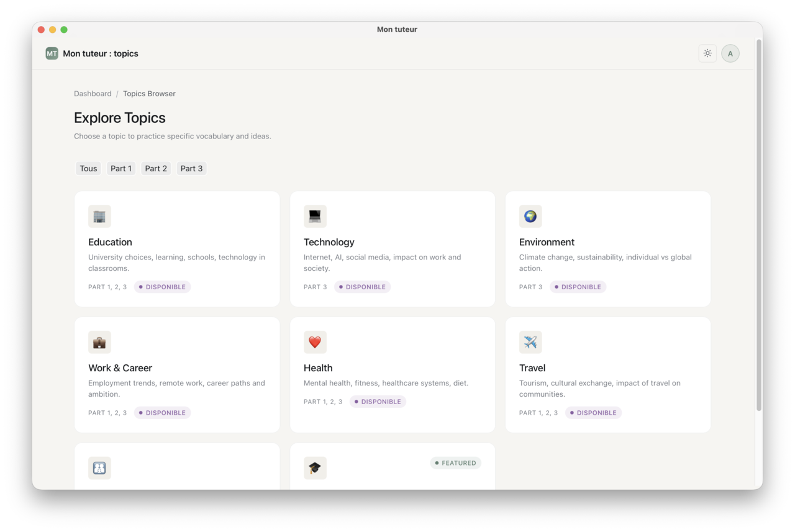This screenshot has height=532, width=795.
Task: Click "PART 3" label on Technology card
Action: 316,287
